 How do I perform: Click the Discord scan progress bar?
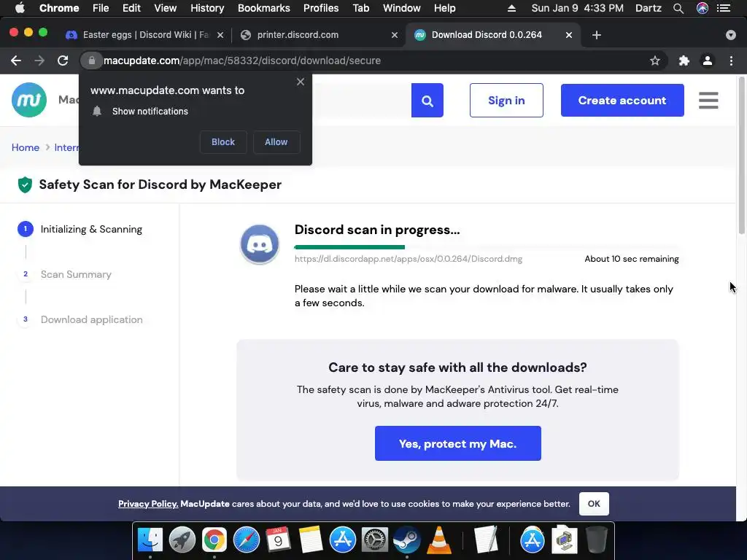[487, 247]
